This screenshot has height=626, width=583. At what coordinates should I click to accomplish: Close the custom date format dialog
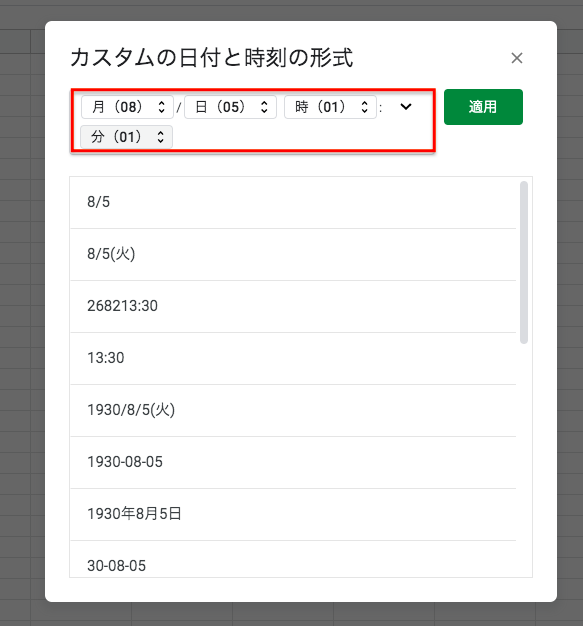(517, 58)
